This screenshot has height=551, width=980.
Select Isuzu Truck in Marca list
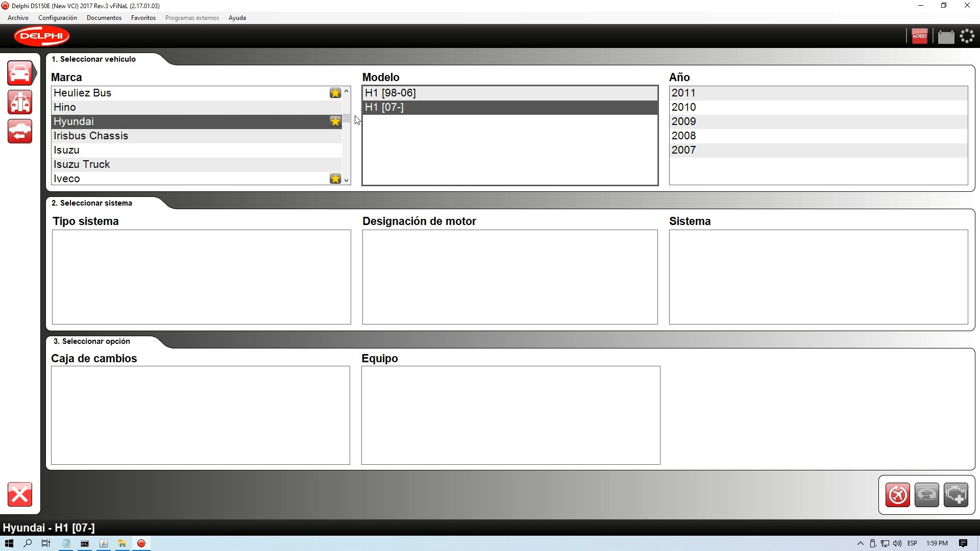(x=82, y=164)
